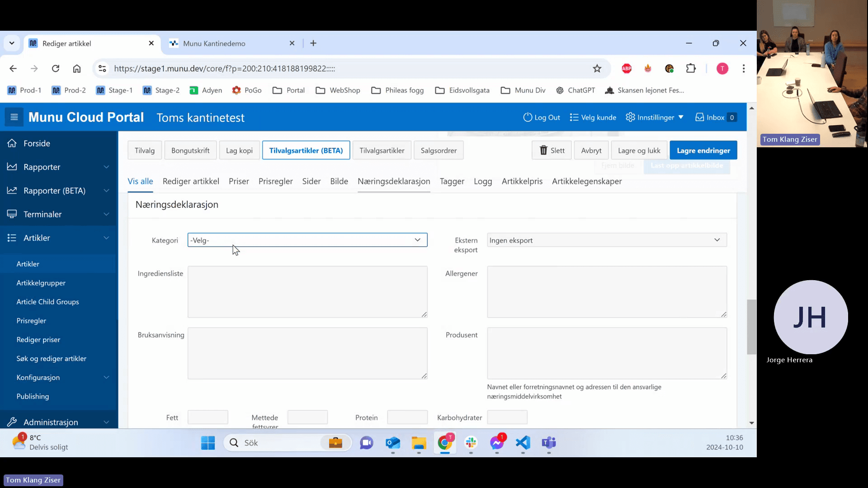Switch to the Næringsdeklarasjon tab
This screenshot has height=488, width=868.
click(394, 181)
